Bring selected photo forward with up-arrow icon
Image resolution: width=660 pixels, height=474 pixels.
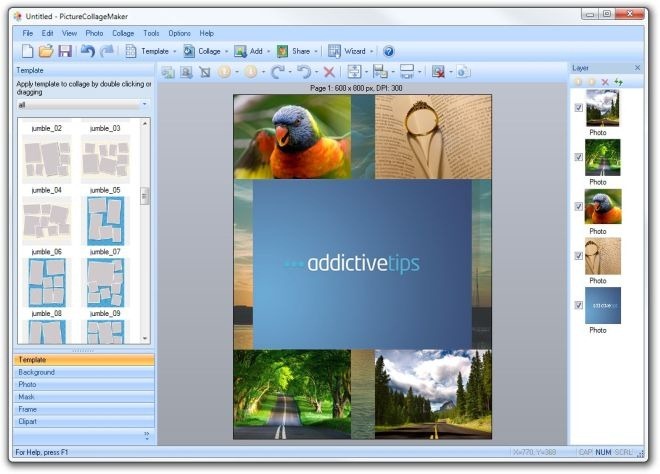tap(225, 72)
